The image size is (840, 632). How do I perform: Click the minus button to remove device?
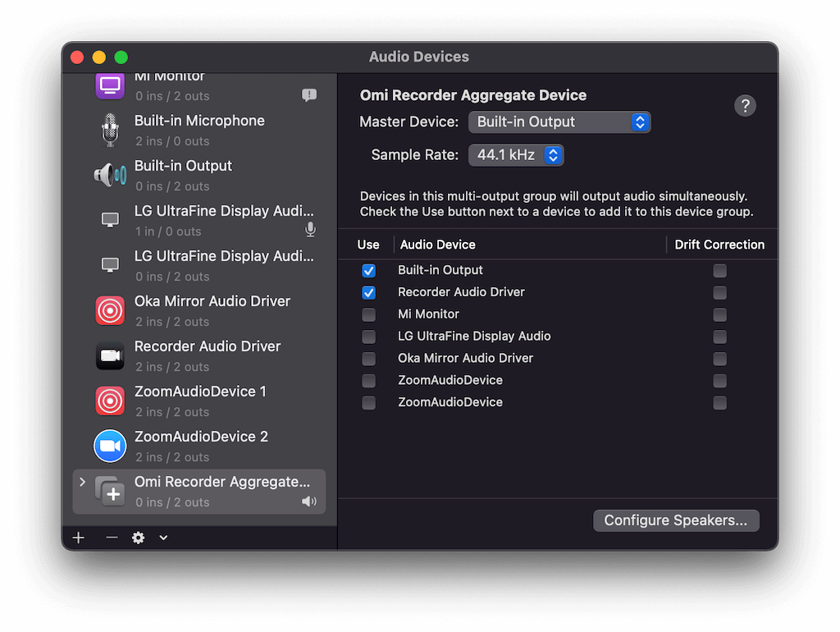[x=112, y=538]
